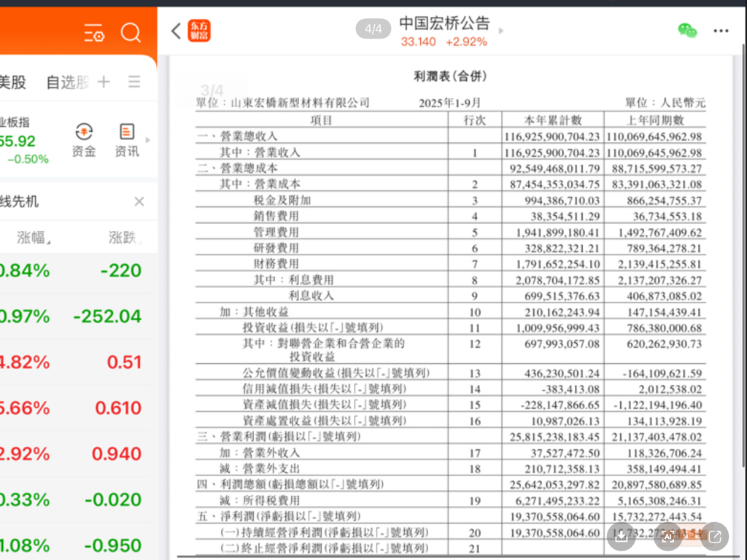Viewport: 747px width, 560px height.
Task: Download the PDF using the download icon
Action: [x=621, y=537]
